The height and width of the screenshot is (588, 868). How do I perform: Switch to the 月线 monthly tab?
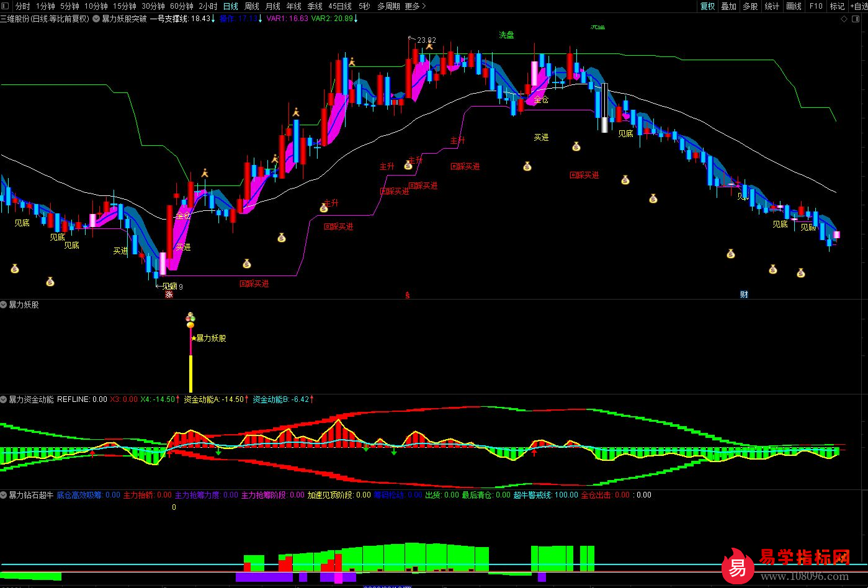272,6
